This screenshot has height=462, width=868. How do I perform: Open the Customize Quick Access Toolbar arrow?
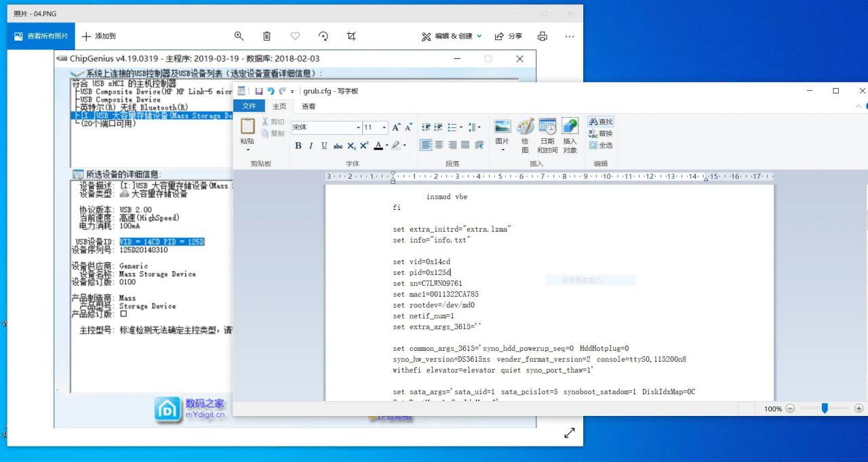click(292, 91)
